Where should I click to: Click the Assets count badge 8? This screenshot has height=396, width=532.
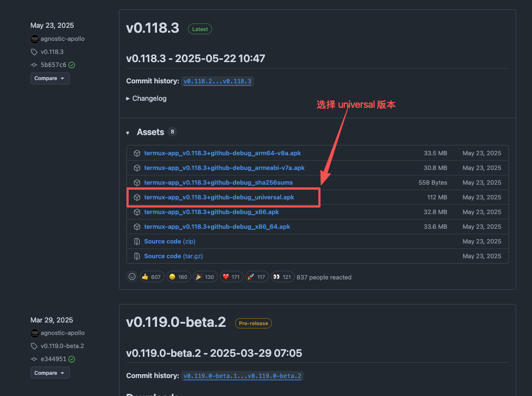coord(172,132)
